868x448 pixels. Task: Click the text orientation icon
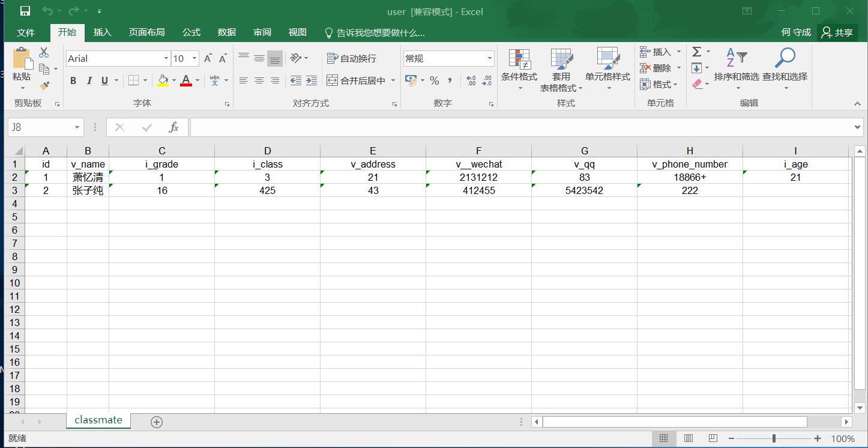(x=296, y=58)
